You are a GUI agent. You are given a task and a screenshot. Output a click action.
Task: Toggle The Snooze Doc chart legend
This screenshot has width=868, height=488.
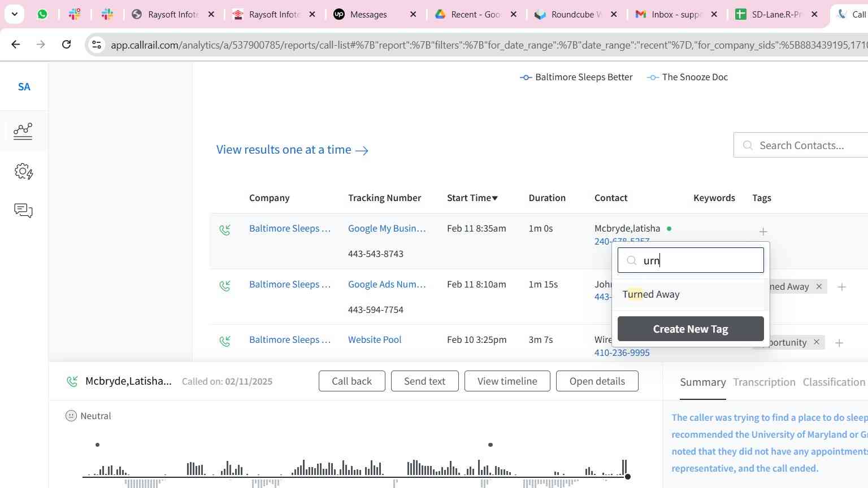coord(687,77)
